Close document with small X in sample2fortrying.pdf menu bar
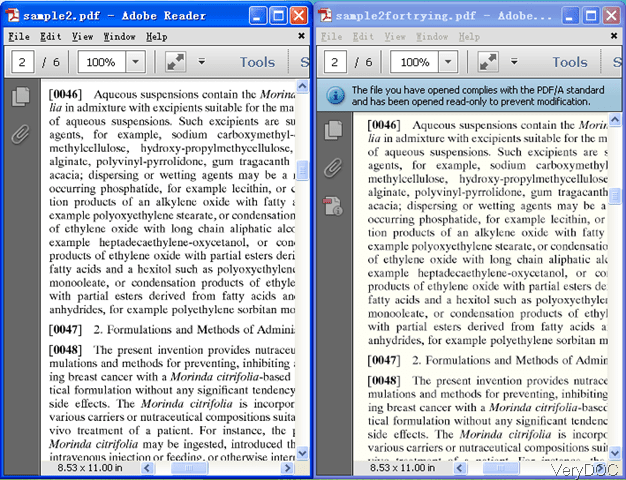This screenshot has height=480, width=626. [x=614, y=36]
